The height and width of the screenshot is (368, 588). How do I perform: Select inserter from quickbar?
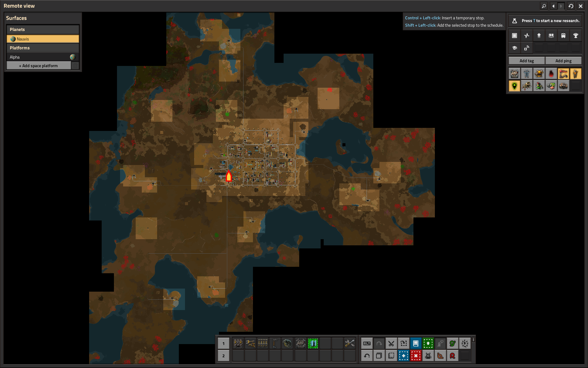250,343
